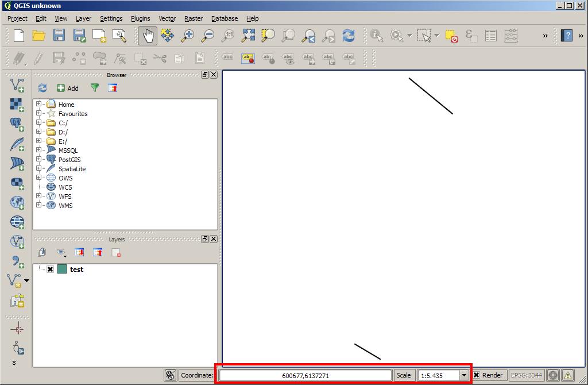Viewport: 588px width, 385px height.
Task: Toggle the Render checkbox
Action: [477, 375]
